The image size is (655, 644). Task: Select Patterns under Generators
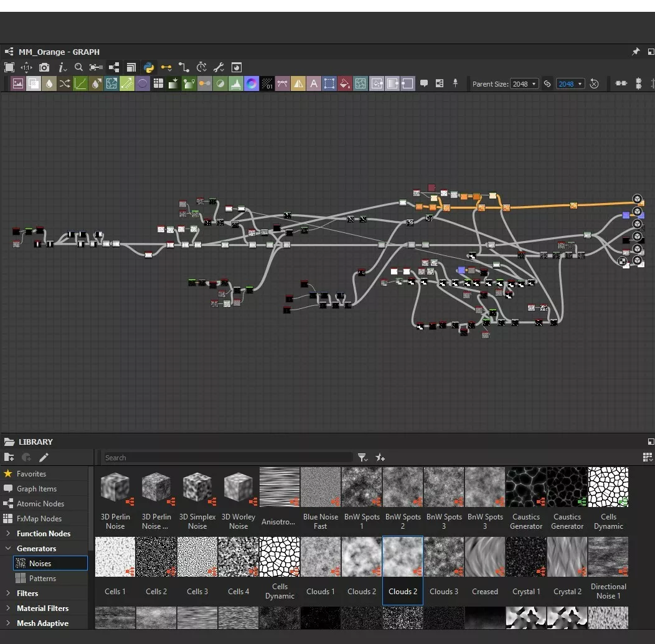coord(42,579)
